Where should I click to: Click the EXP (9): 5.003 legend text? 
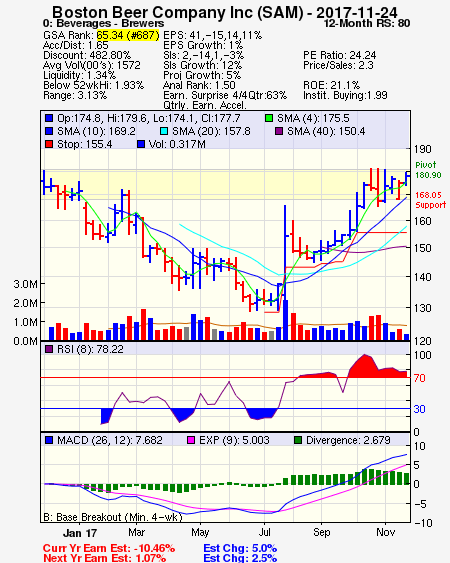click(234, 440)
